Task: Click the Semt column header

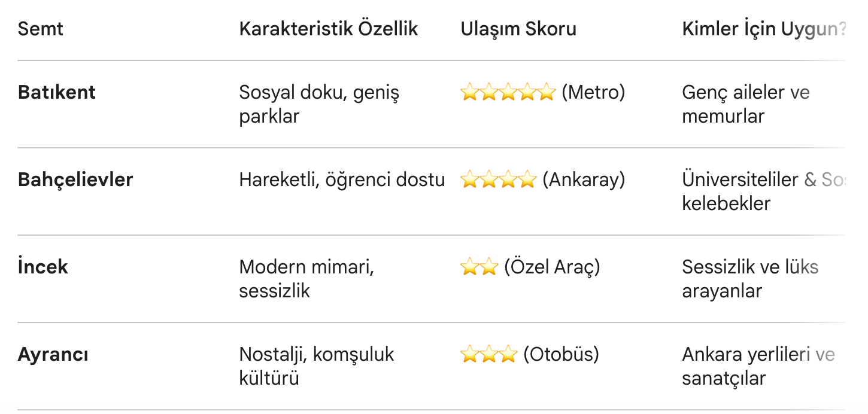Action: 41,29
